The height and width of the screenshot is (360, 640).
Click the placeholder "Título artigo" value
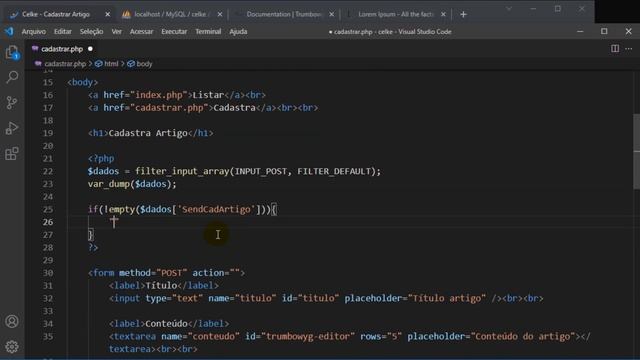[447, 298]
